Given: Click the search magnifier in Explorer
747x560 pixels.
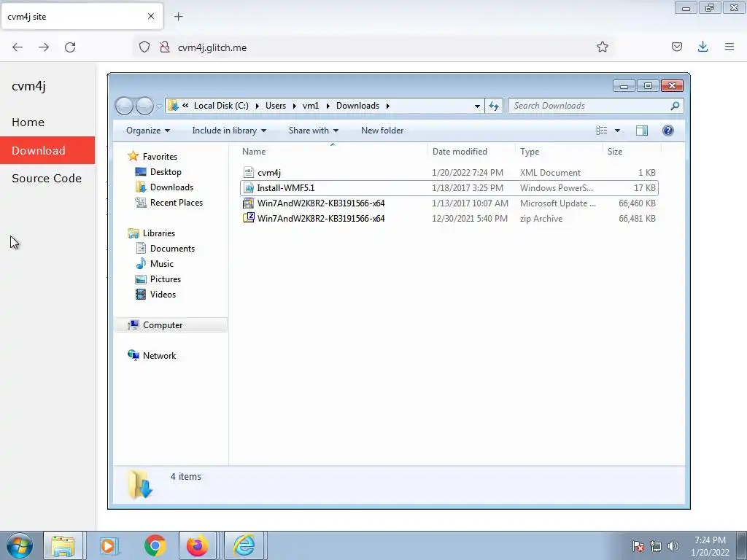Looking at the screenshot, I should tap(675, 106).
